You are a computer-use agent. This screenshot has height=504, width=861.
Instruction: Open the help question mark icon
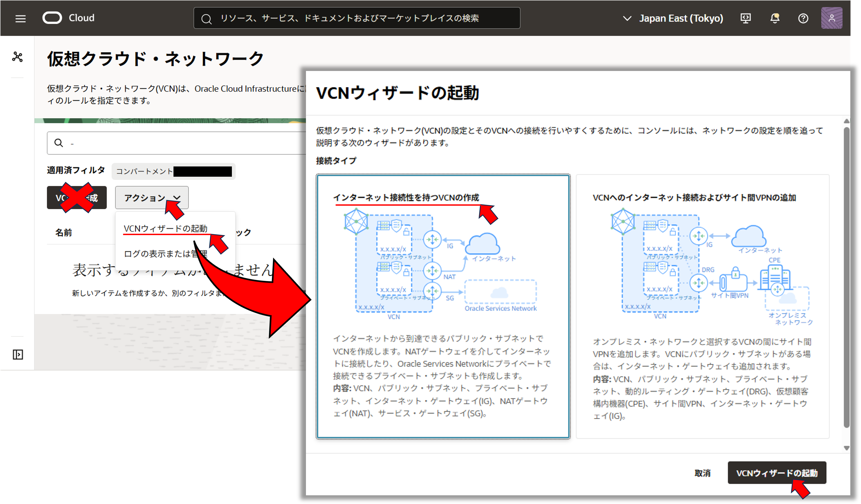click(803, 18)
